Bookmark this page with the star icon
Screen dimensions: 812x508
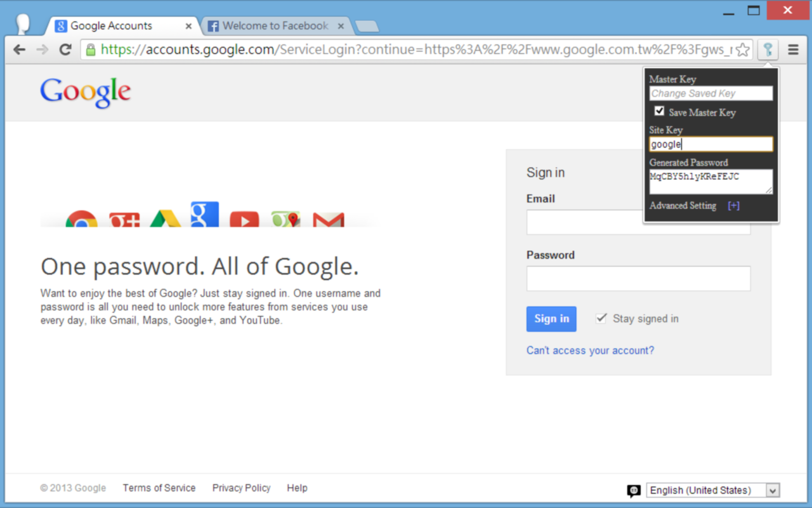pos(742,49)
